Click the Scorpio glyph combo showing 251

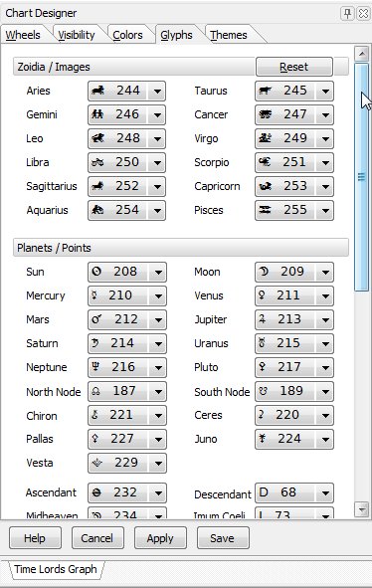294,162
